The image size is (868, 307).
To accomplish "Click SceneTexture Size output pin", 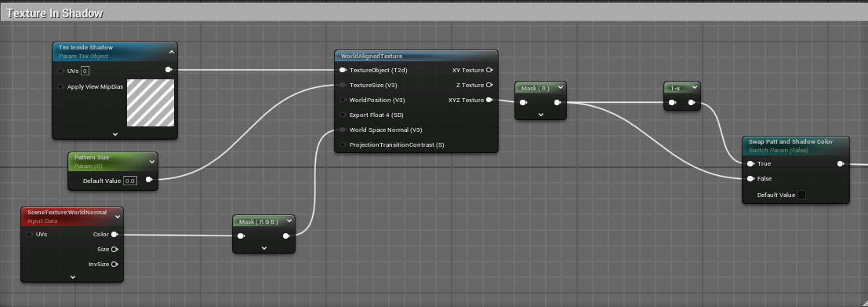I will click(x=114, y=250).
